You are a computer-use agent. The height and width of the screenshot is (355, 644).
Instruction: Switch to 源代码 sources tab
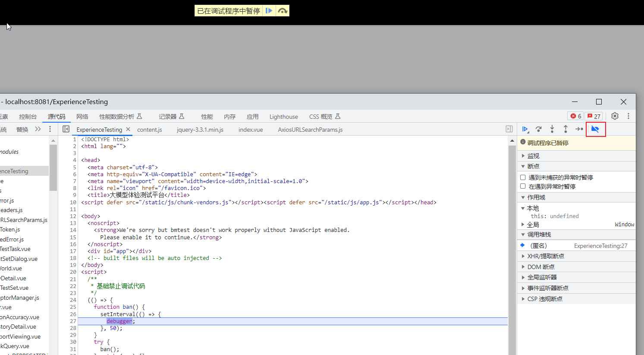tap(57, 117)
